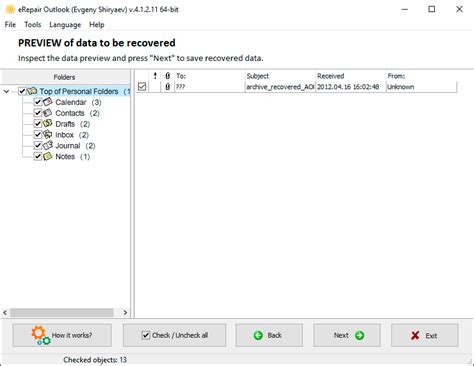The image size is (474, 366).
Task: Open the Language menu
Action: click(x=65, y=25)
